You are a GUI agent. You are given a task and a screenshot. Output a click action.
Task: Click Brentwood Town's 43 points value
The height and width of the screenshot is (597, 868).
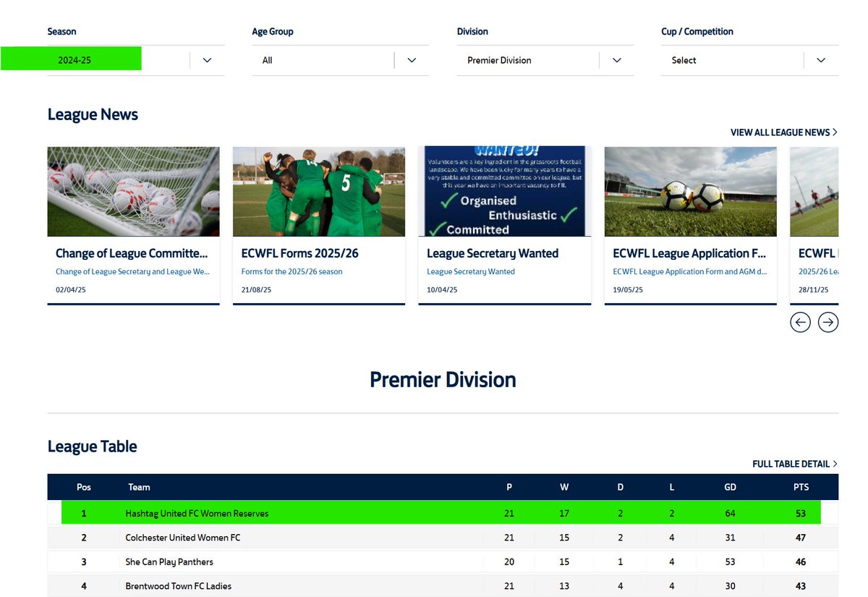(801, 586)
